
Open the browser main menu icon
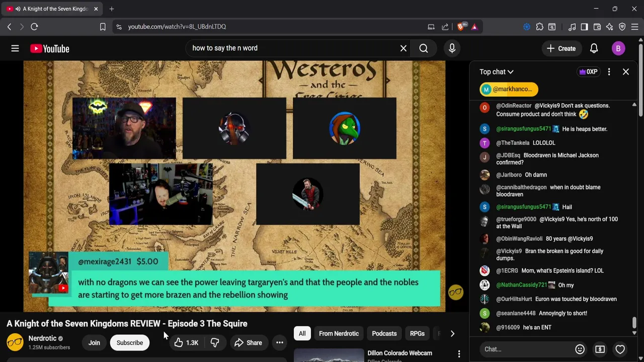(635, 27)
